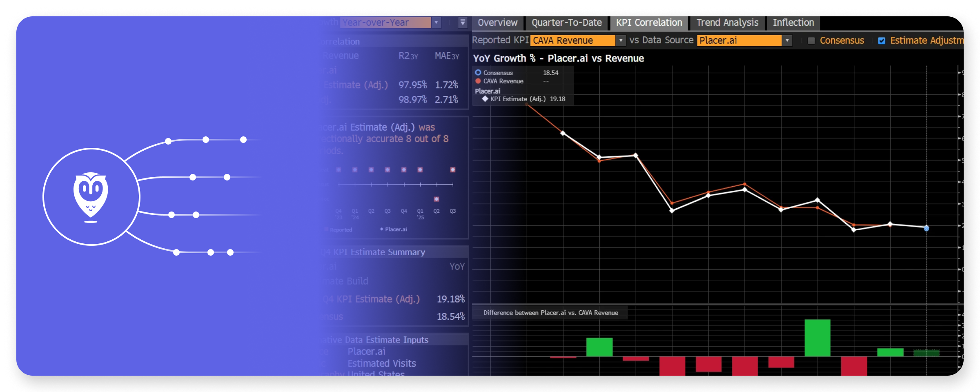Open the Overview tab
The height and width of the screenshot is (392, 980).
tap(497, 22)
